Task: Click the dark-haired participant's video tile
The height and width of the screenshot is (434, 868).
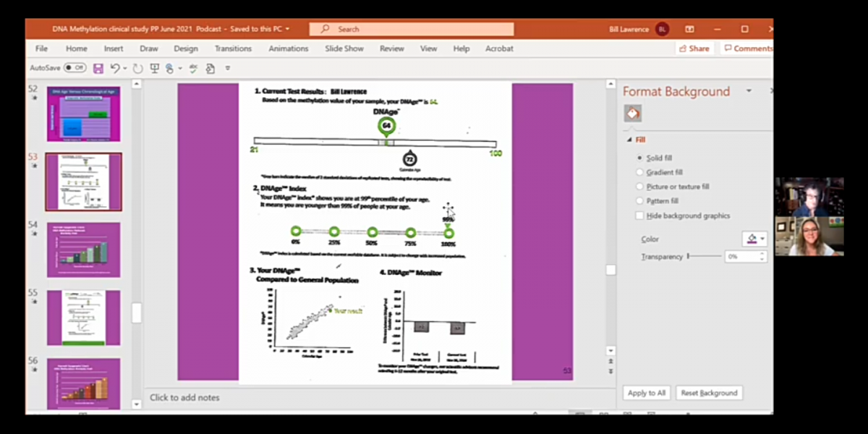Action: [x=809, y=197]
